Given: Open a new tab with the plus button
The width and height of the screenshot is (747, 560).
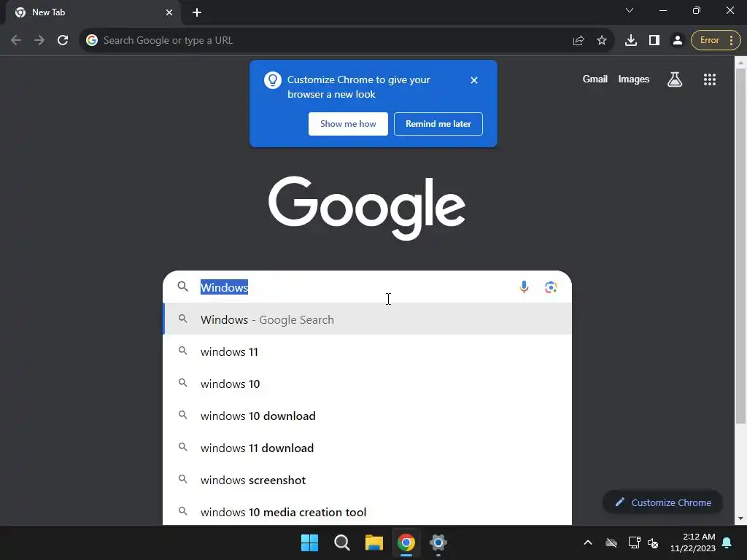Looking at the screenshot, I should coord(197,12).
